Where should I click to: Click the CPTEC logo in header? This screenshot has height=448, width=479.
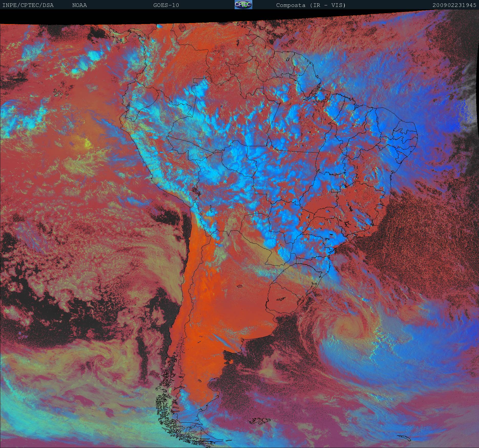243,5
